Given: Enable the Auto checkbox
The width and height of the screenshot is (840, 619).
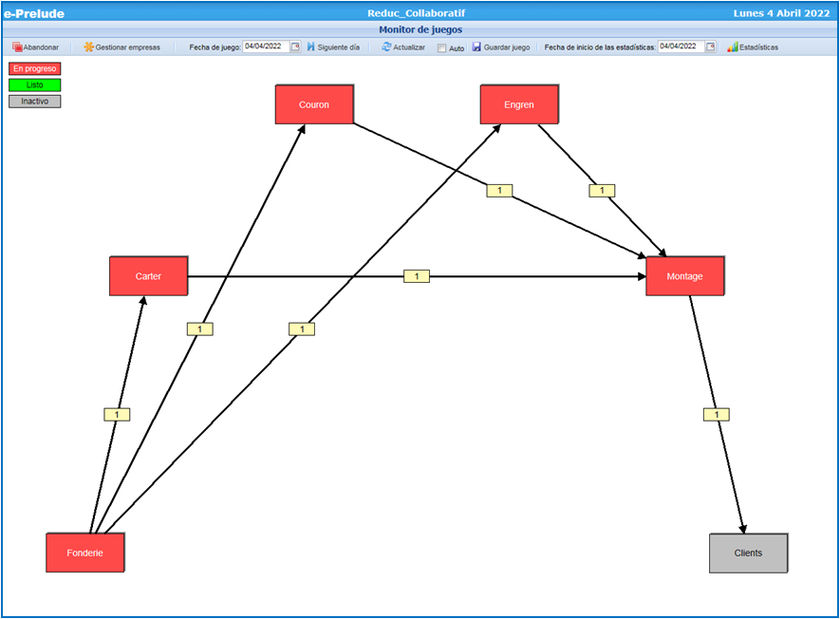Looking at the screenshot, I should [x=440, y=47].
